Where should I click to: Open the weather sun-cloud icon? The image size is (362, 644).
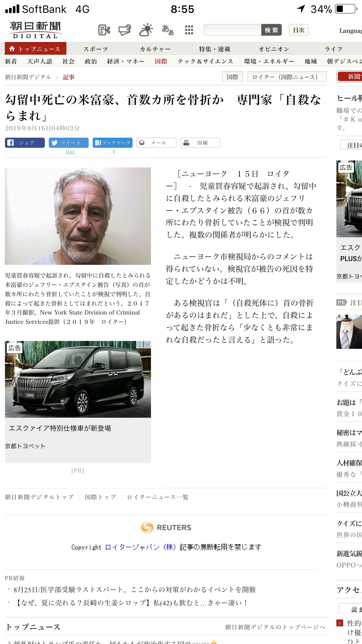(x=146, y=29)
